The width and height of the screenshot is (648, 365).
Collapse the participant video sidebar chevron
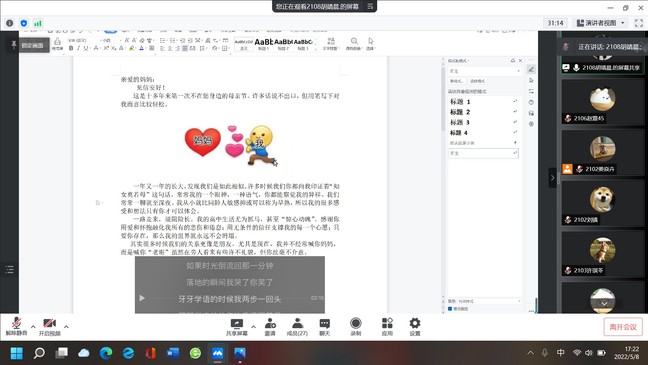pos(553,178)
